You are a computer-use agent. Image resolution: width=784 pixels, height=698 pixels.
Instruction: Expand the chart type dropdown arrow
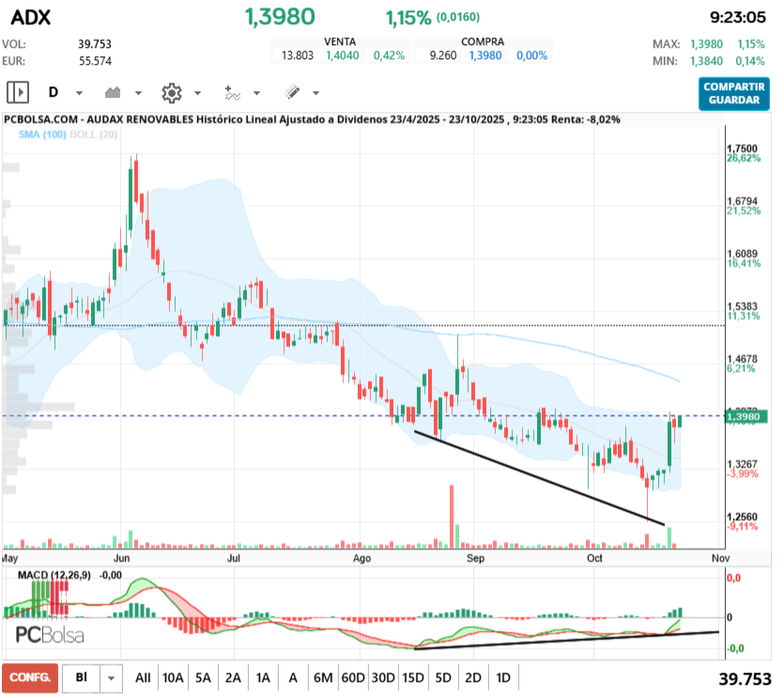tap(138, 93)
